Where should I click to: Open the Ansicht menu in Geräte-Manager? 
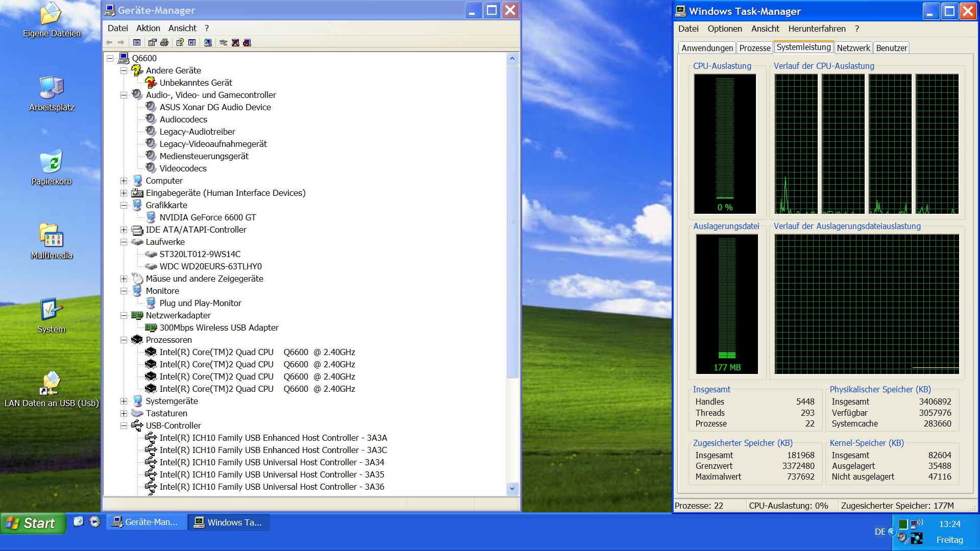pos(182,28)
